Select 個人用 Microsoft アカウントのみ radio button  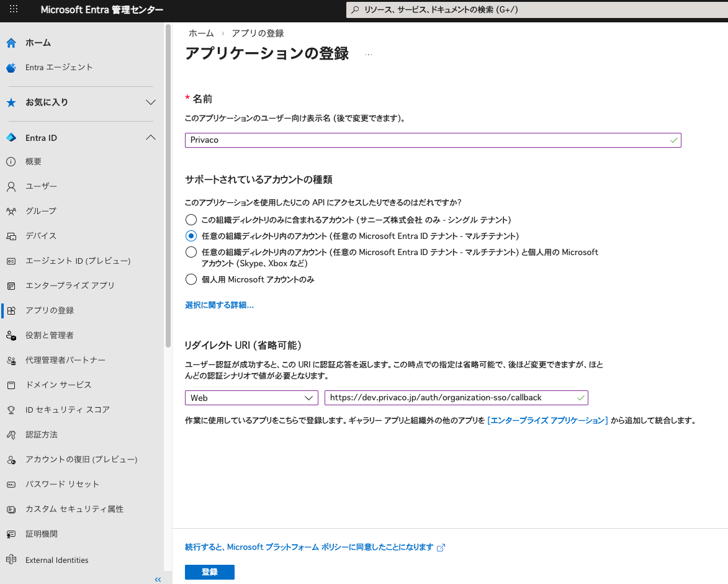point(191,279)
